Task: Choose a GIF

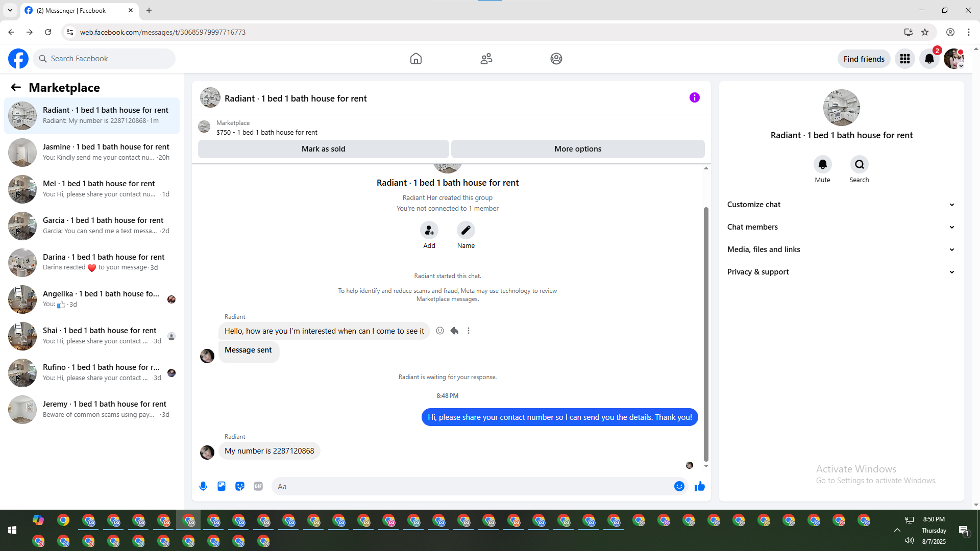Action: (x=258, y=486)
